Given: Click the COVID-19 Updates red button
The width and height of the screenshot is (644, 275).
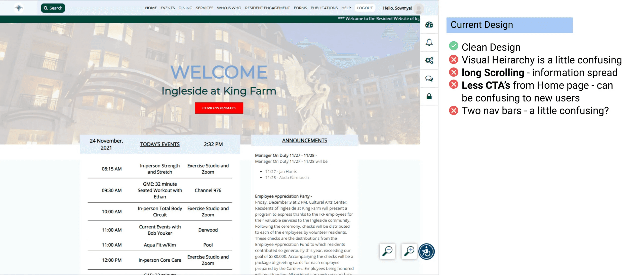Looking at the screenshot, I should 219,108.
